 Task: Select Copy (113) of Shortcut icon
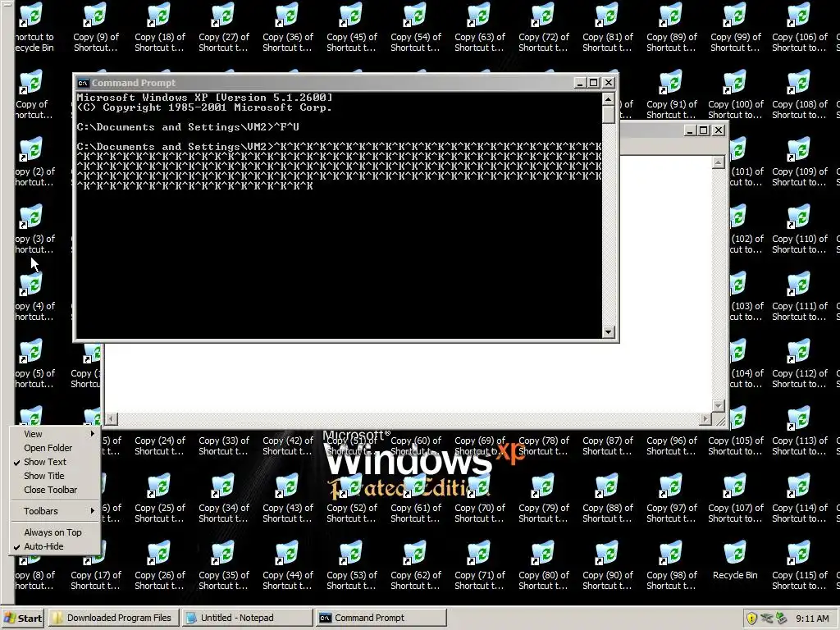tap(799, 431)
